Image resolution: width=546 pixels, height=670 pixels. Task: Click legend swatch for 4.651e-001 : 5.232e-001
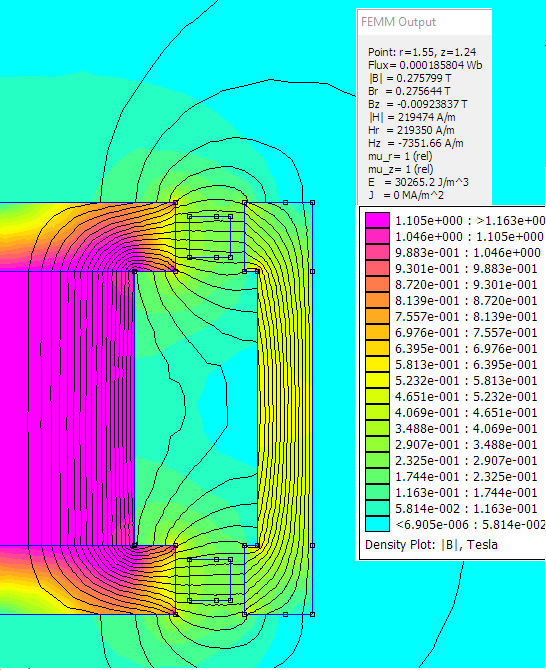377,397
